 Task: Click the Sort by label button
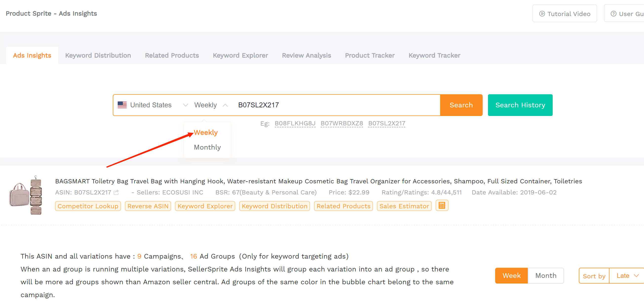point(594,276)
